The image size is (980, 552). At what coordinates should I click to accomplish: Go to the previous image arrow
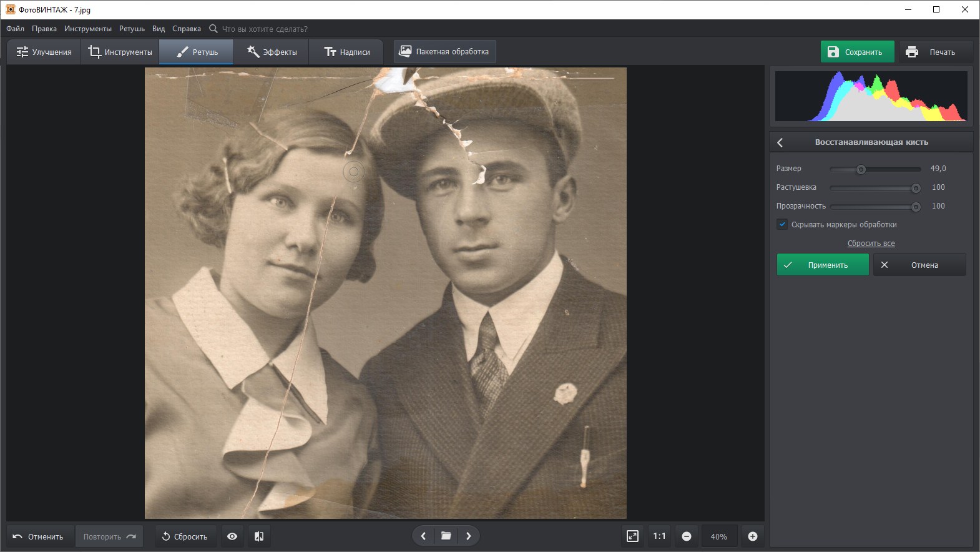(x=423, y=536)
